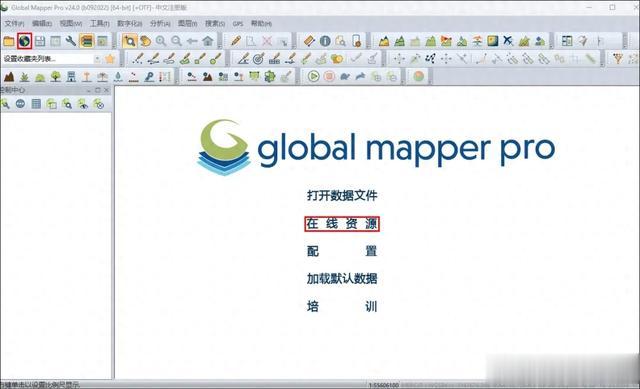The width and height of the screenshot is (640, 389).
Task: Open the GPS menu
Action: point(238,24)
